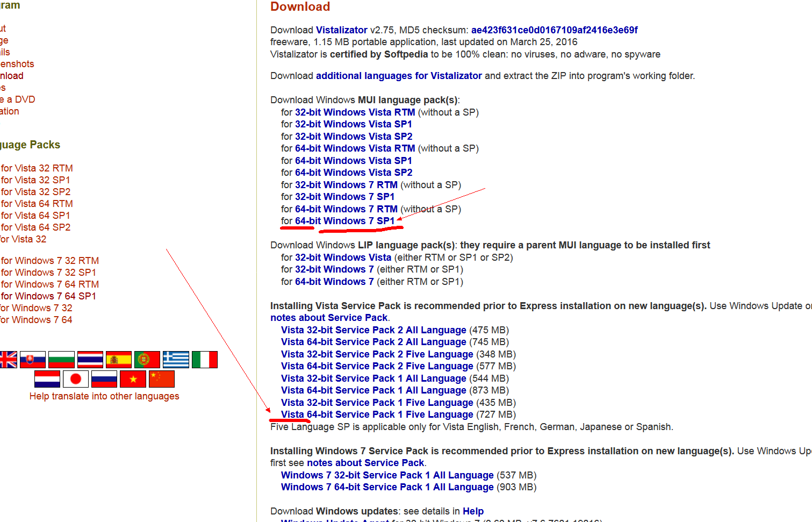Open 32-bit Windows 7 RTM MUI packs
812x522 pixels.
pos(347,185)
